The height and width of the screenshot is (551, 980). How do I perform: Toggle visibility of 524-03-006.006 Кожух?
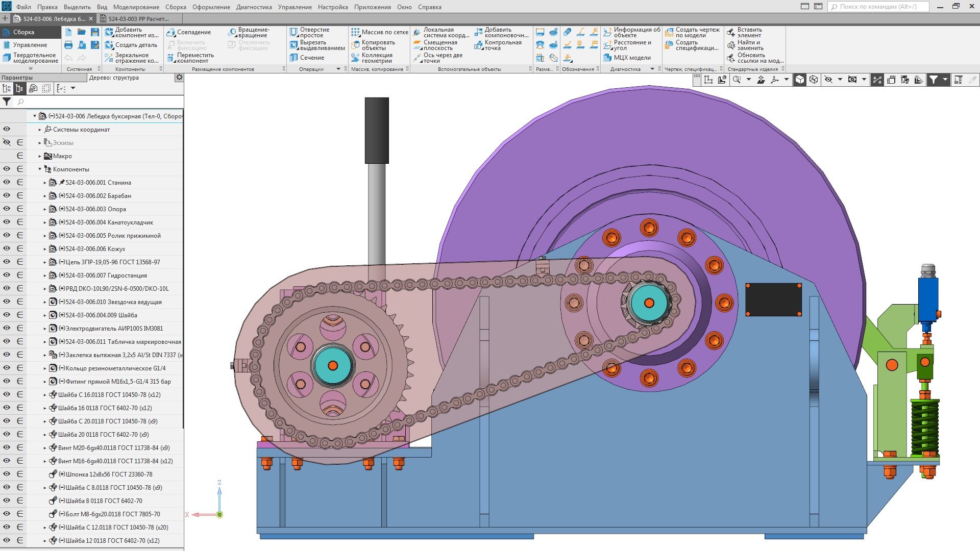pyautogui.click(x=7, y=248)
